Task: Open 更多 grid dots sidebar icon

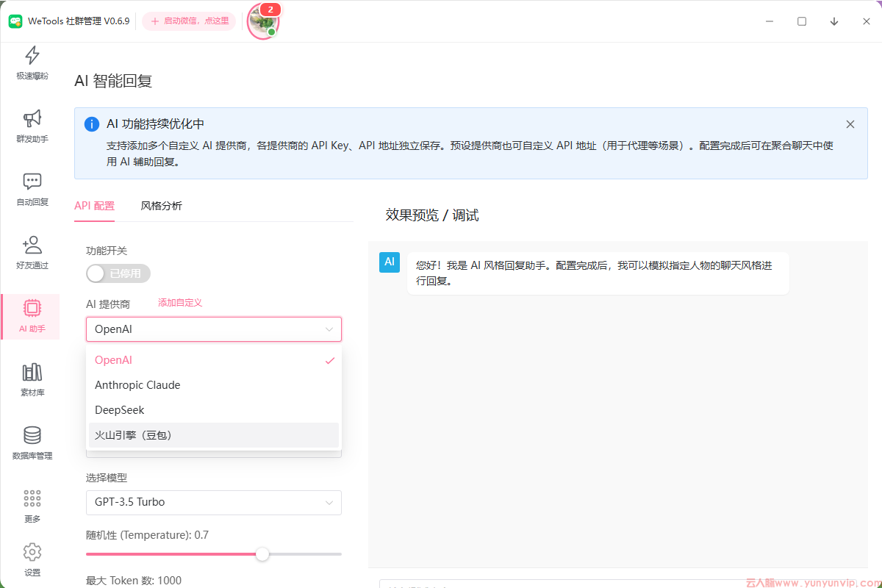Action: coord(32,498)
